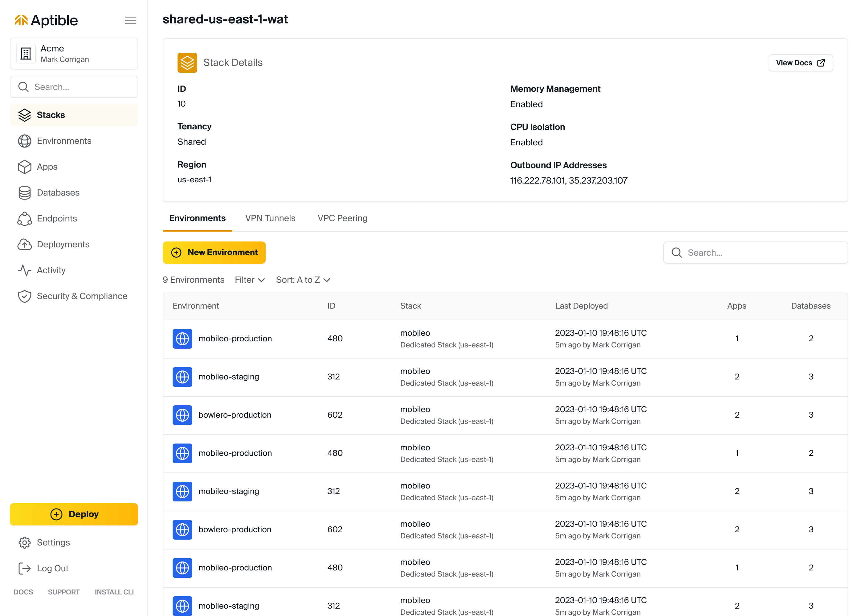
Task: Open Security & Compliance in sidebar
Action: [x=74, y=296]
